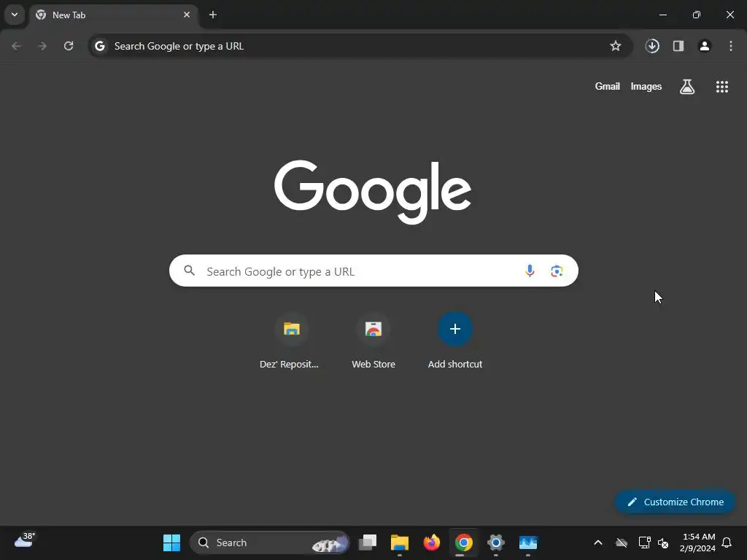
Task: Open the weather widget showing 38°
Action: [25, 542]
